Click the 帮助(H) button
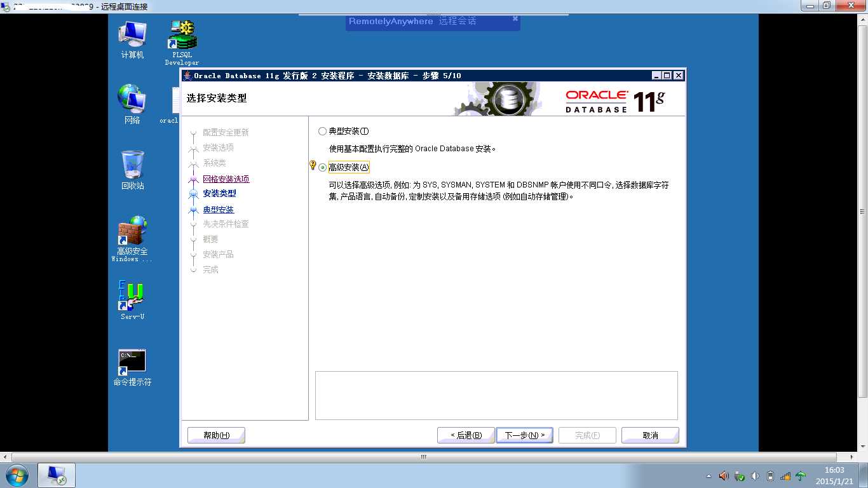868x488 pixels. pos(216,435)
